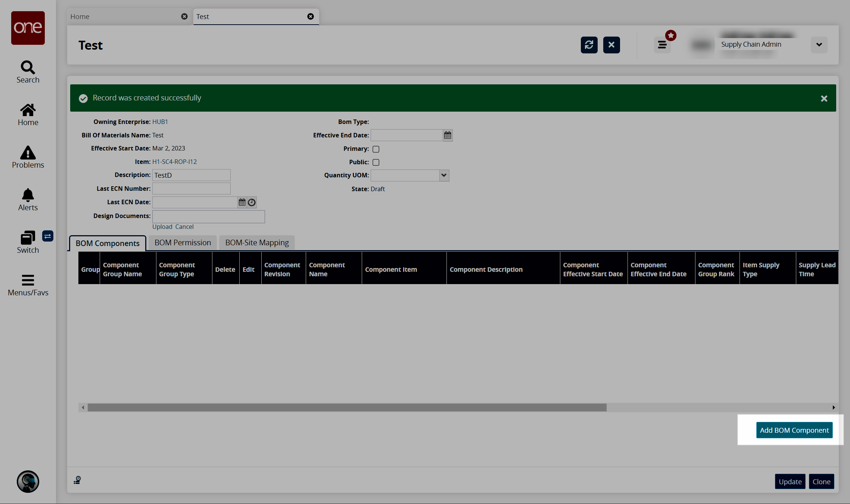Viewport: 850px width, 504px height.
Task: Click the clock/time icon next to ECN Date
Action: [252, 202]
